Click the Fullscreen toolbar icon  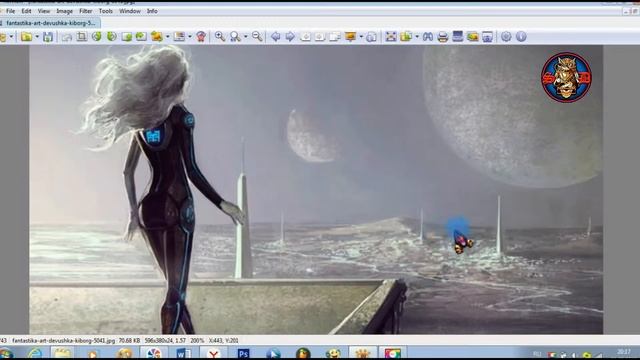(x=391, y=37)
